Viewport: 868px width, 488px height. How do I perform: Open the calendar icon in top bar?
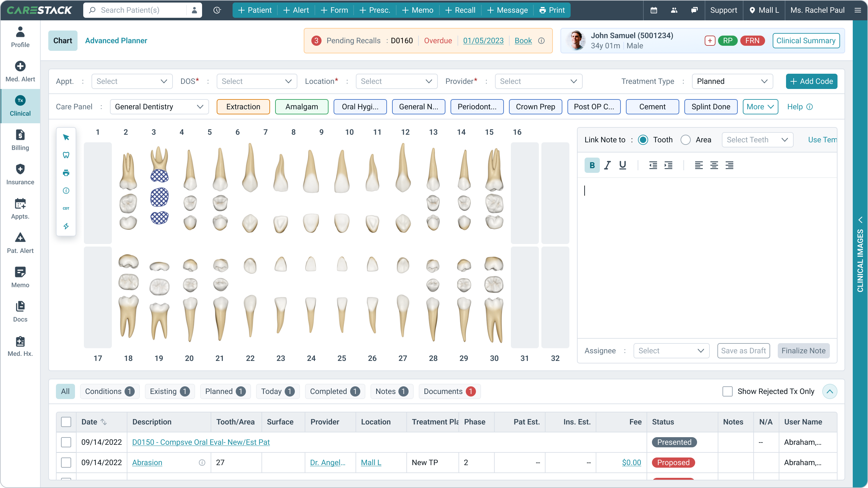point(654,10)
